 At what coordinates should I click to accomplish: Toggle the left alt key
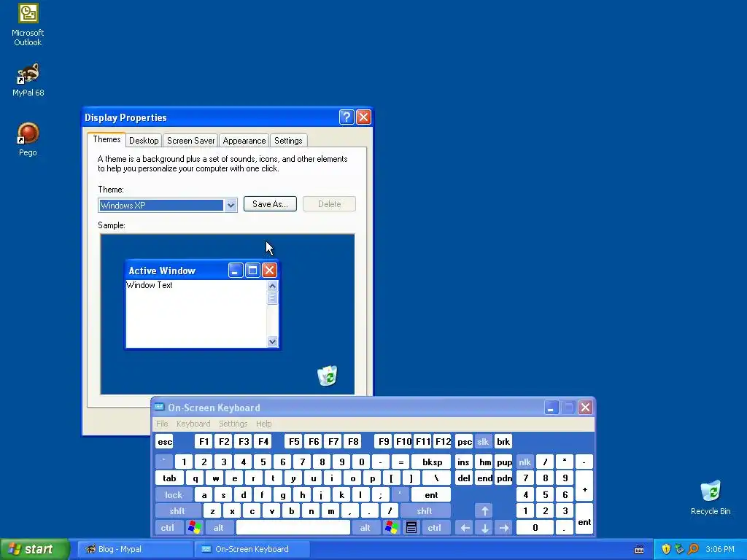[219, 528]
